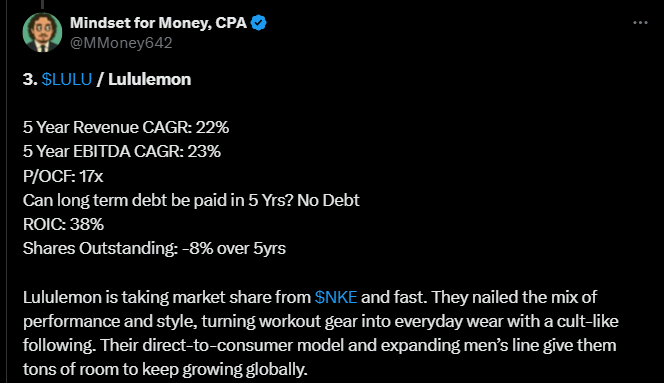Click the direct-to-consumer model text line
This screenshot has height=383, width=664.
[319, 345]
